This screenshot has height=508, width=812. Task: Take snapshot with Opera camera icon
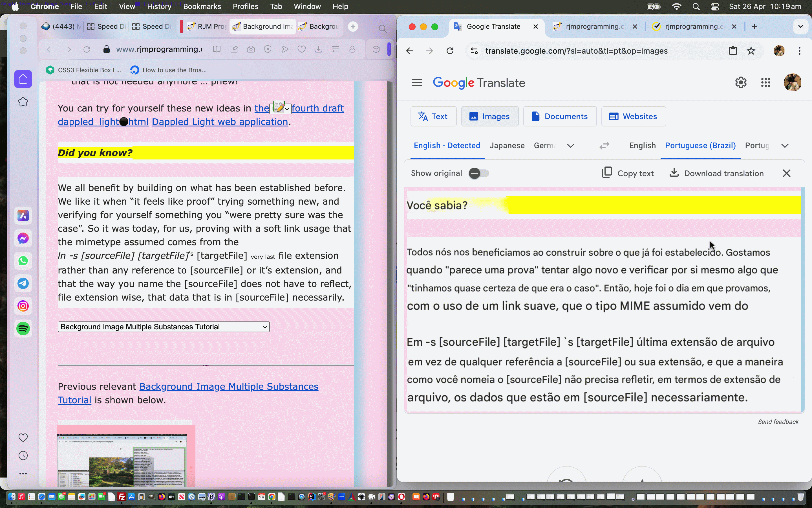click(251, 49)
